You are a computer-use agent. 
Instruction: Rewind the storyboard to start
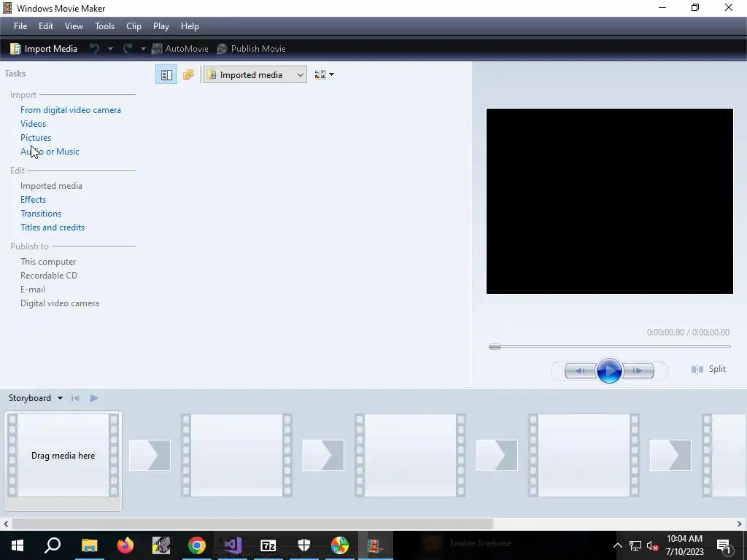coord(75,398)
